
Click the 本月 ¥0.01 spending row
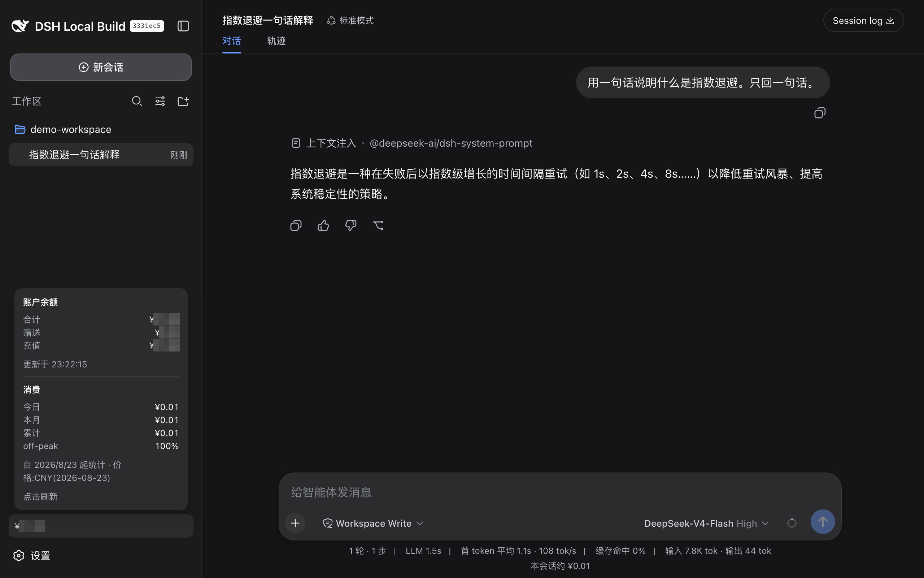pyautogui.click(x=101, y=420)
